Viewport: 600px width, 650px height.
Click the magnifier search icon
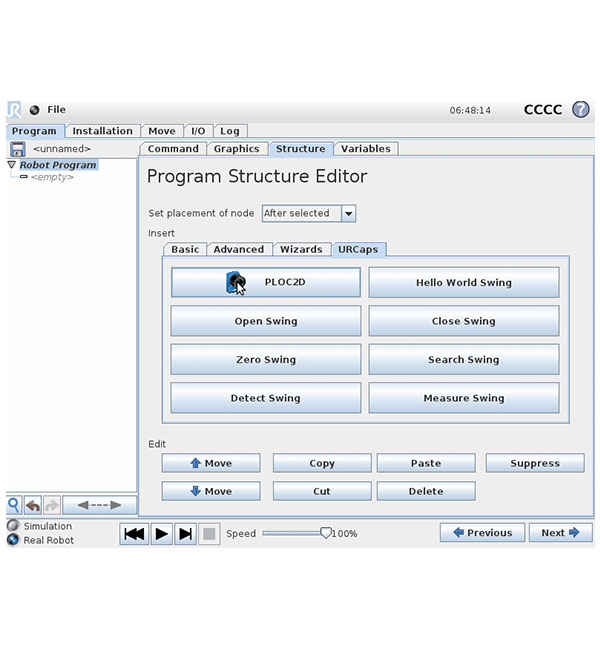pyautogui.click(x=14, y=505)
